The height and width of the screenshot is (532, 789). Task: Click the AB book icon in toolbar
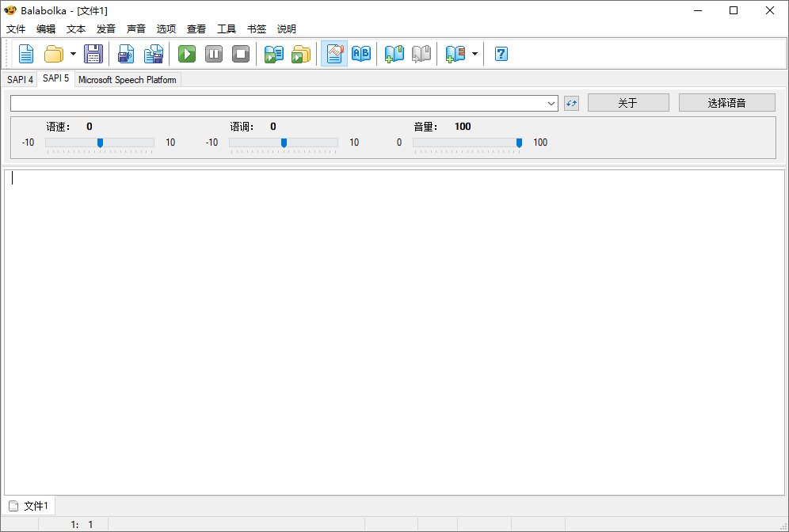(x=361, y=54)
